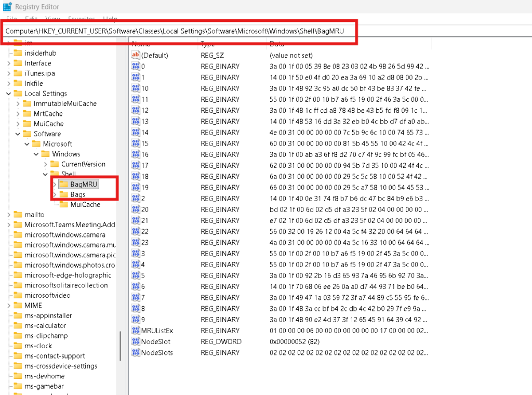The width and height of the screenshot is (532, 395).
Task: Expand the CurrentVersion tree node
Action: tap(45, 164)
